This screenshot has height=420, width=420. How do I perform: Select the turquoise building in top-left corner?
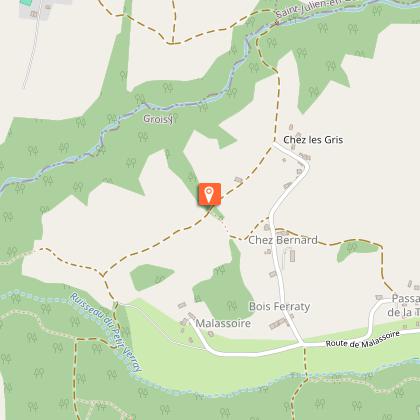click(x=26, y=2)
